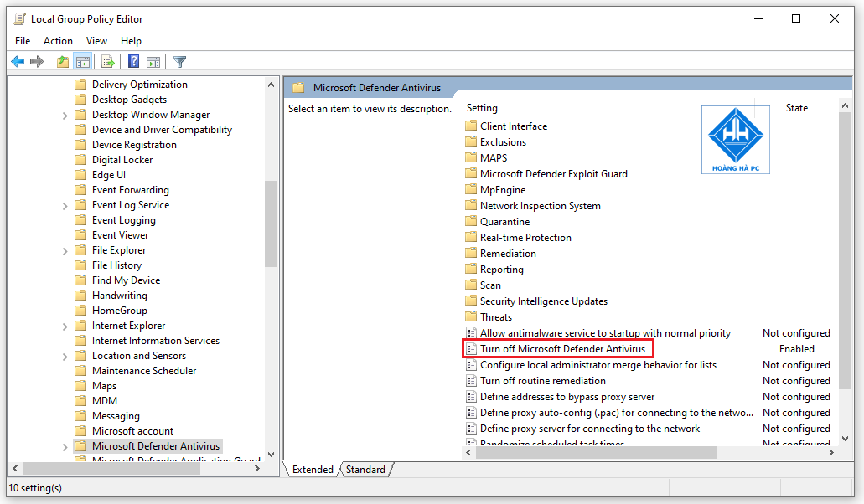The width and height of the screenshot is (864, 504).
Task: Click the tree pane scroll up arrow
Action: pos(271,85)
